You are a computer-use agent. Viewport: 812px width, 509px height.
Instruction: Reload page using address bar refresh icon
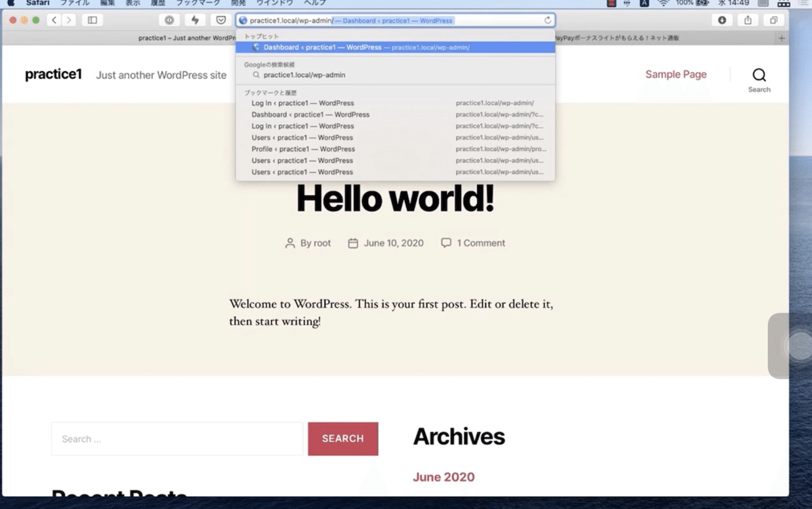(x=547, y=20)
